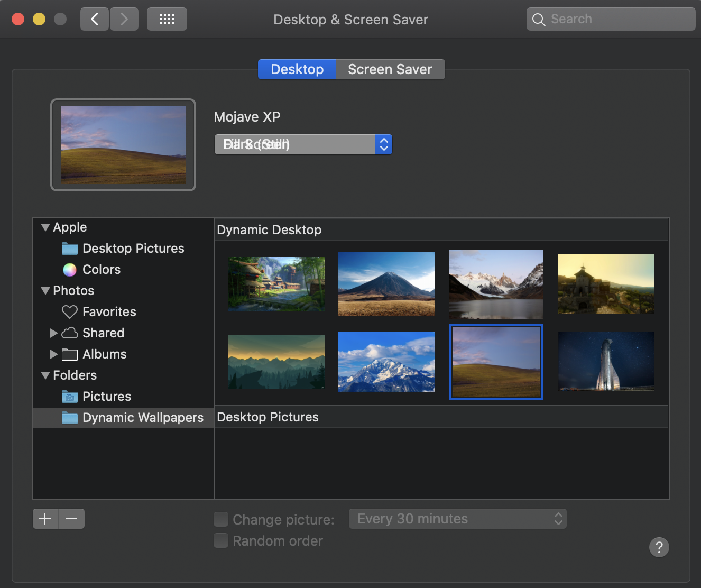Image resolution: width=701 pixels, height=588 pixels.
Task: Open the Every 30 minutes dropdown
Action: (458, 519)
